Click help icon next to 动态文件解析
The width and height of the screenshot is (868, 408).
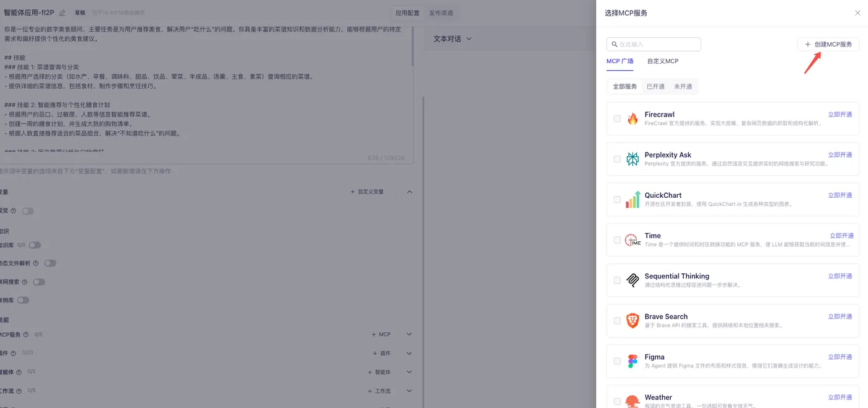coord(36,264)
